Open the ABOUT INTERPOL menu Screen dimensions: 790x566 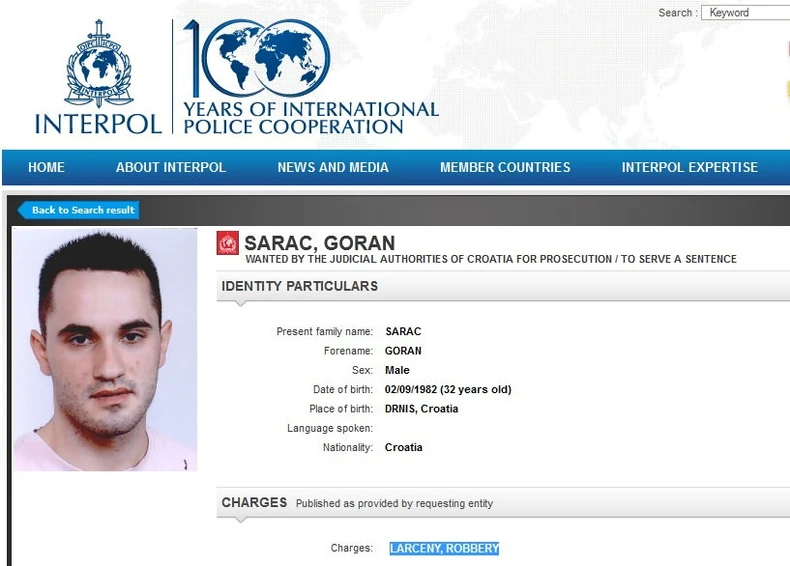[x=171, y=167]
